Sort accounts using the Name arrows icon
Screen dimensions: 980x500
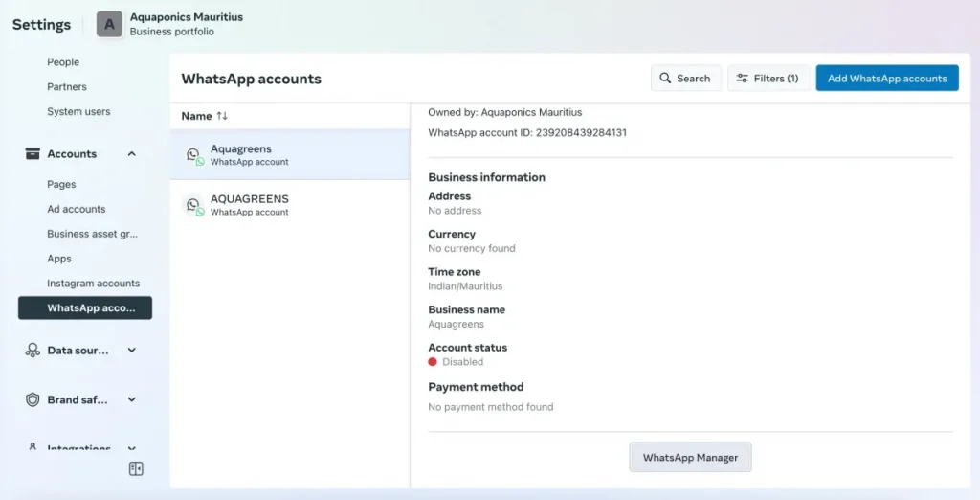222,116
